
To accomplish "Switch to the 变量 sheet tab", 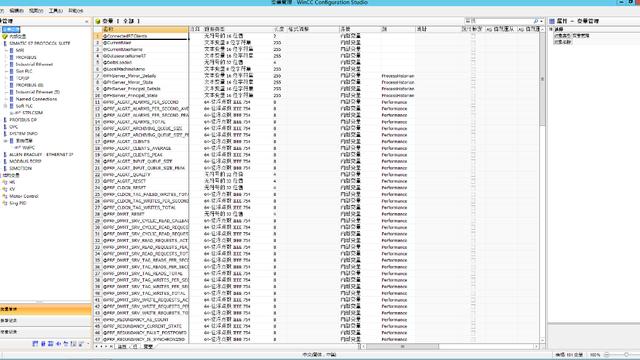I will point(148,347).
